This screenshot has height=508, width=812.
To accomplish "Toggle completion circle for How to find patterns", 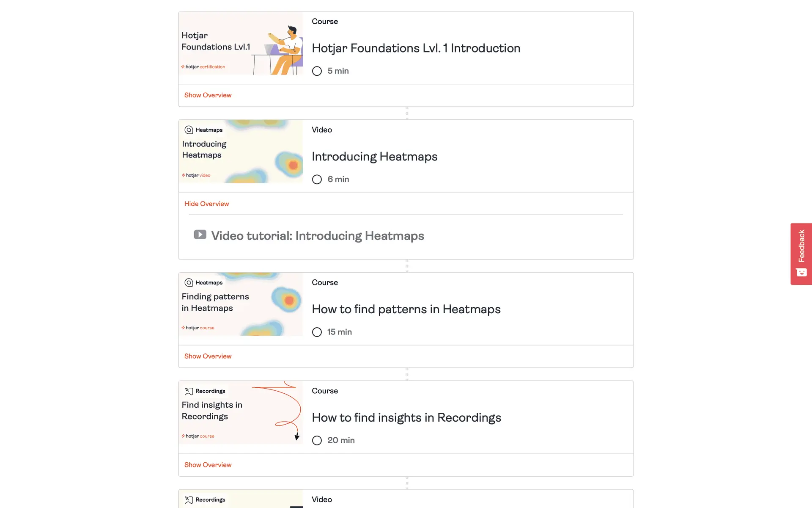I will (317, 332).
